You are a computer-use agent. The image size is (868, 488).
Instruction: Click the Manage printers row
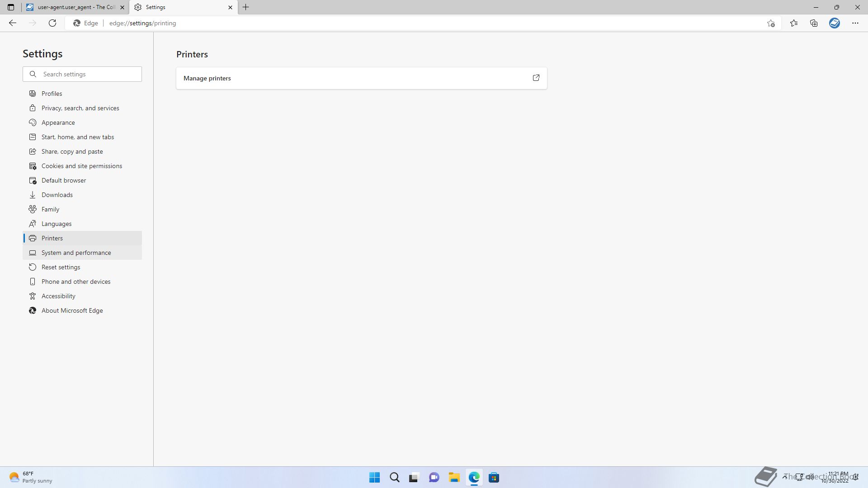coord(353,78)
